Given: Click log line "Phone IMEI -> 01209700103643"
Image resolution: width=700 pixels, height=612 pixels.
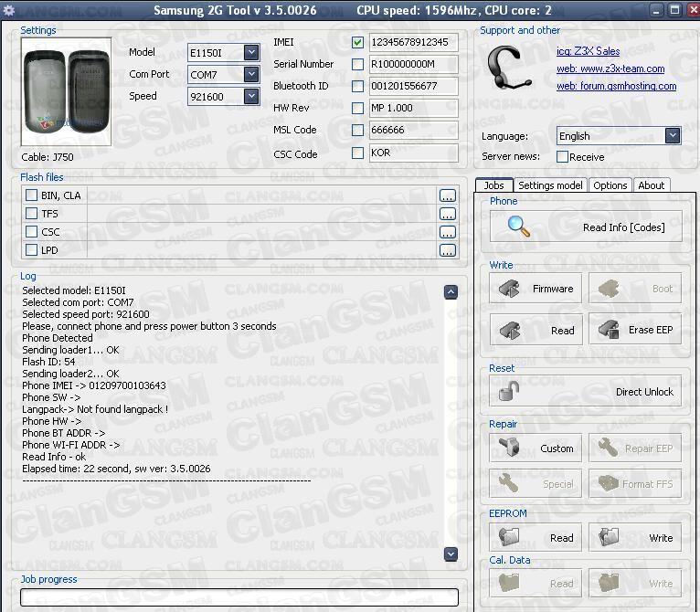Looking at the screenshot, I should (94, 385).
